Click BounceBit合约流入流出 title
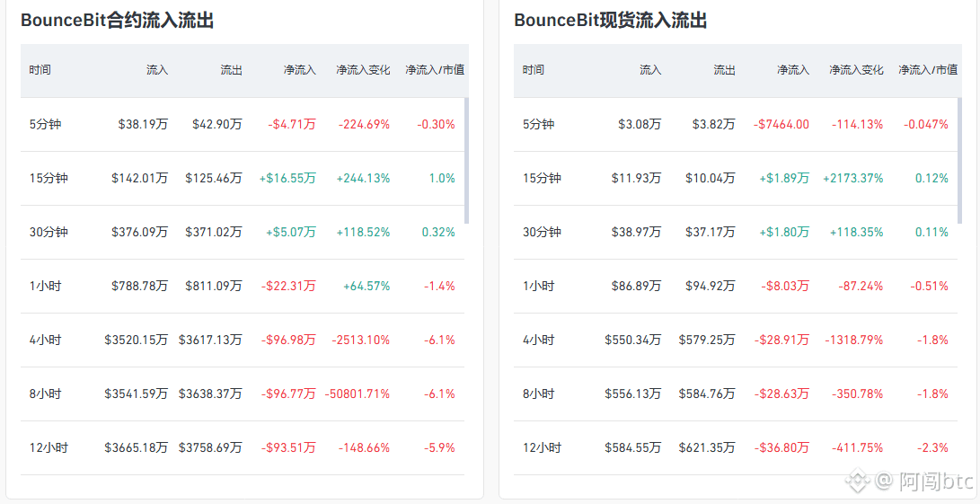 point(118,21)
